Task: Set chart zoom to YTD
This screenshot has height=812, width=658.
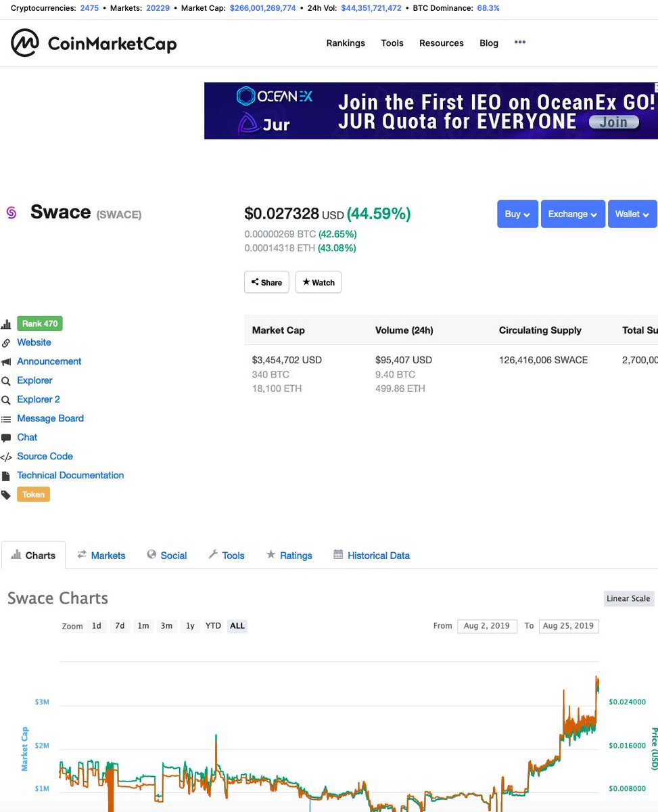Action: [x=213, y=626]
